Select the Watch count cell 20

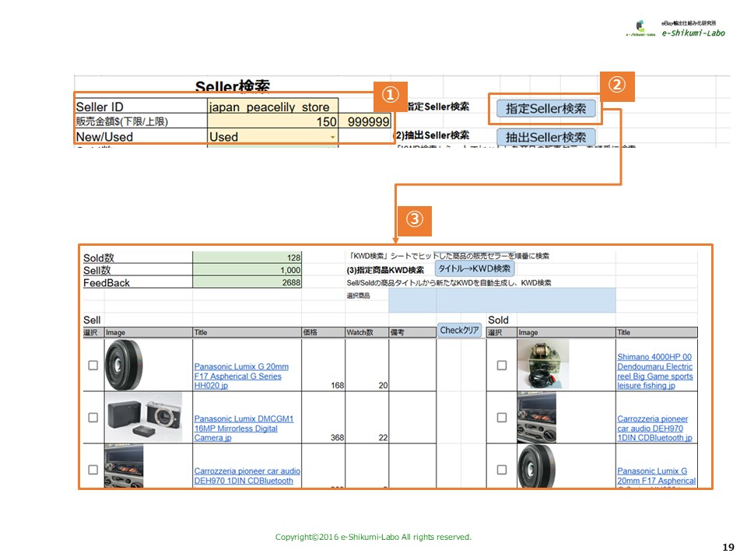366,365
